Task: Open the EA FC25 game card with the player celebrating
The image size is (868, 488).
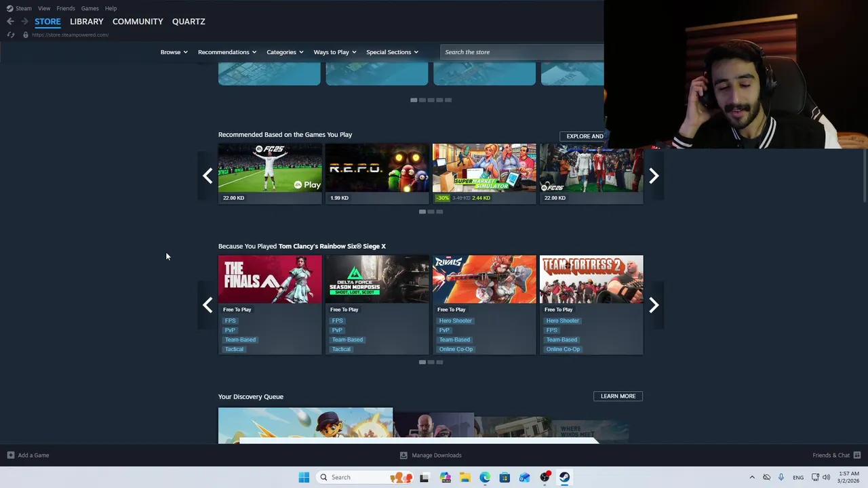Action: pyautogui.click(x=270, y=174)
